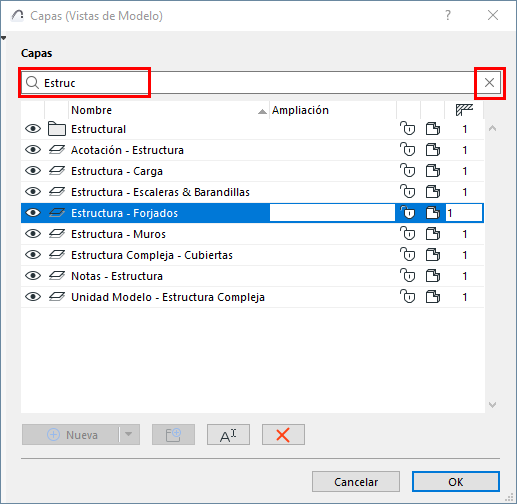The height and width of the screenshot is (504, 517).
Task: Click the Cancelar button
Action: coord(356,482)
